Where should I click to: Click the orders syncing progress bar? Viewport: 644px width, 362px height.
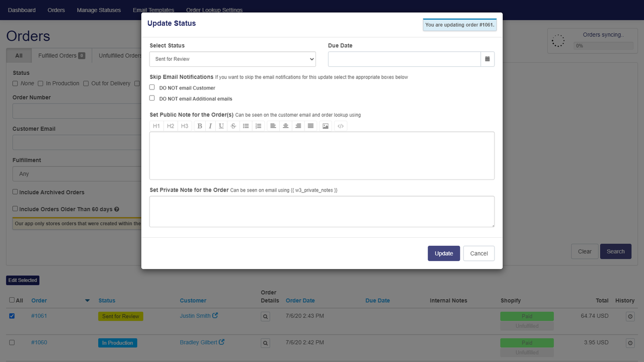603,46
